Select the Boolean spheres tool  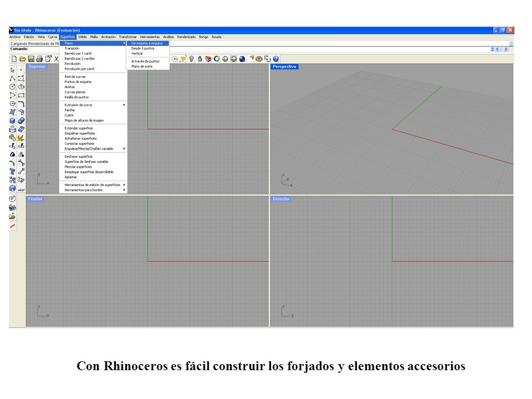point(21,121)
